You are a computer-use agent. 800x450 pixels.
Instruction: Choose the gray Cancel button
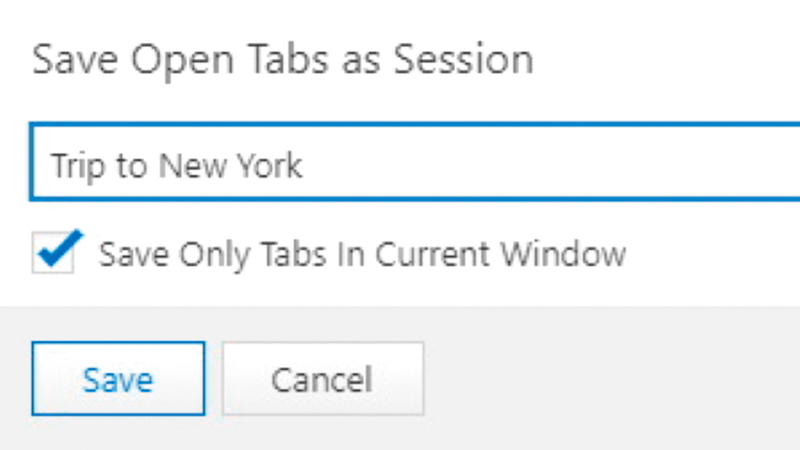click(x=322, y=379)
